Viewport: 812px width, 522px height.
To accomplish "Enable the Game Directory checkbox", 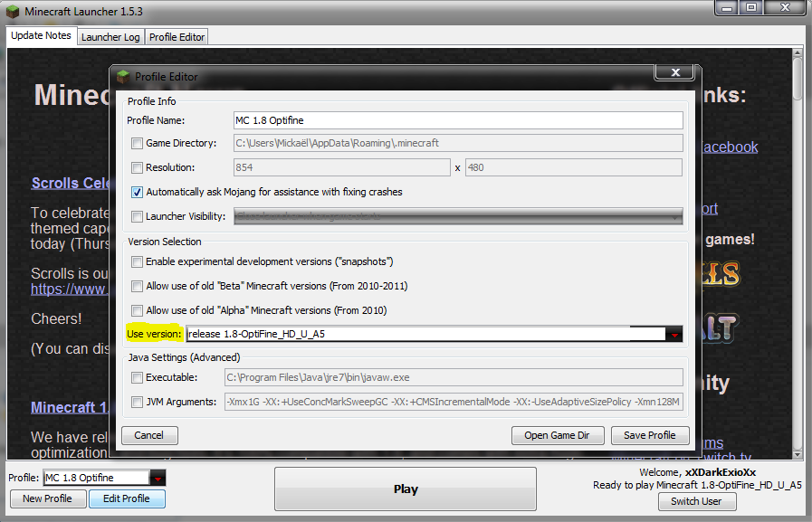I will click(137, 143).
